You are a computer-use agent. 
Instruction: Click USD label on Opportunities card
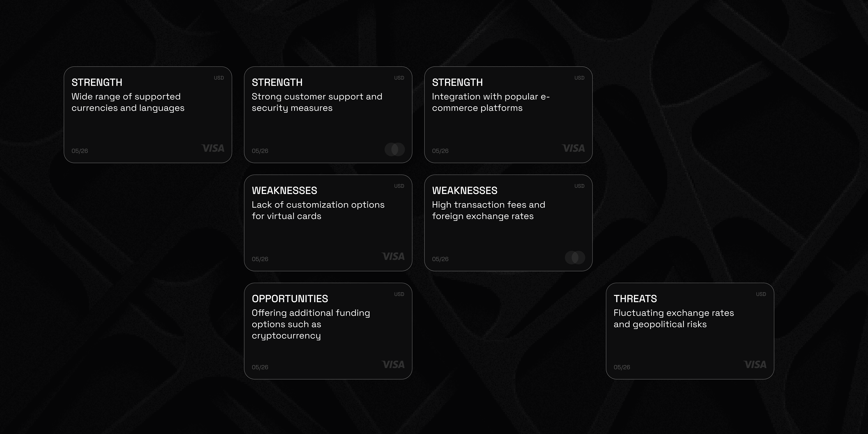point(399,294)
